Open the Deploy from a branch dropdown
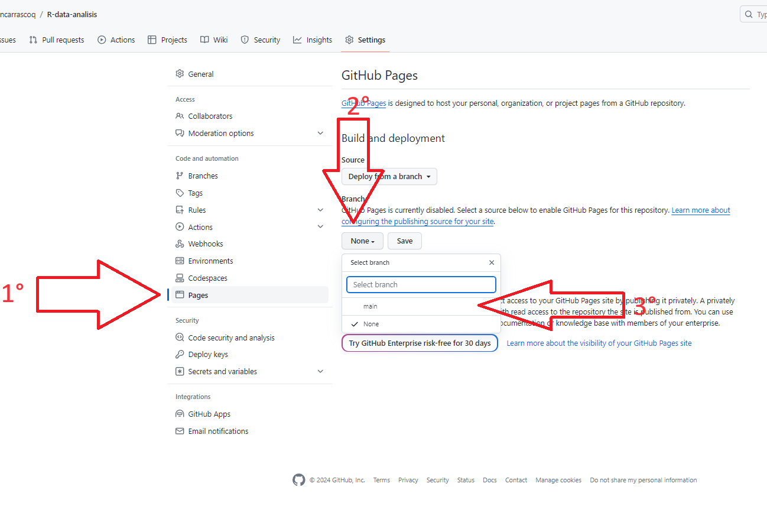The height and width of the screenshot is (532, 767). point(389,177)
